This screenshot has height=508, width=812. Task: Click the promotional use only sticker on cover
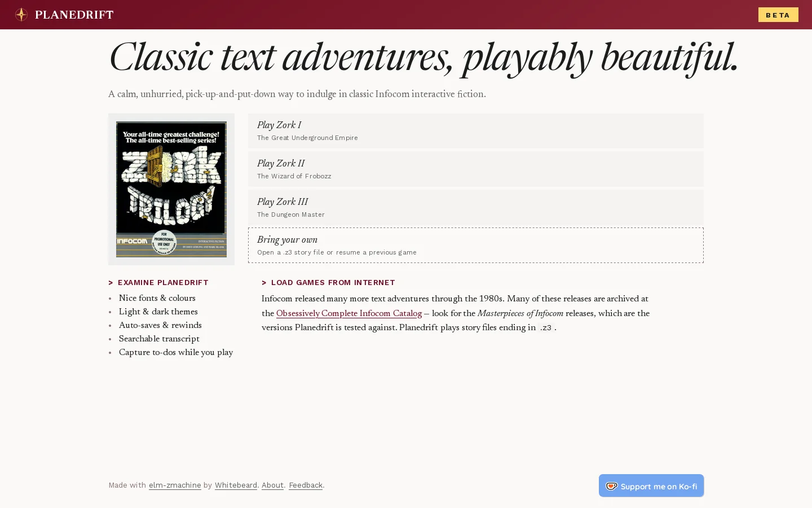(x=164, y=242)
